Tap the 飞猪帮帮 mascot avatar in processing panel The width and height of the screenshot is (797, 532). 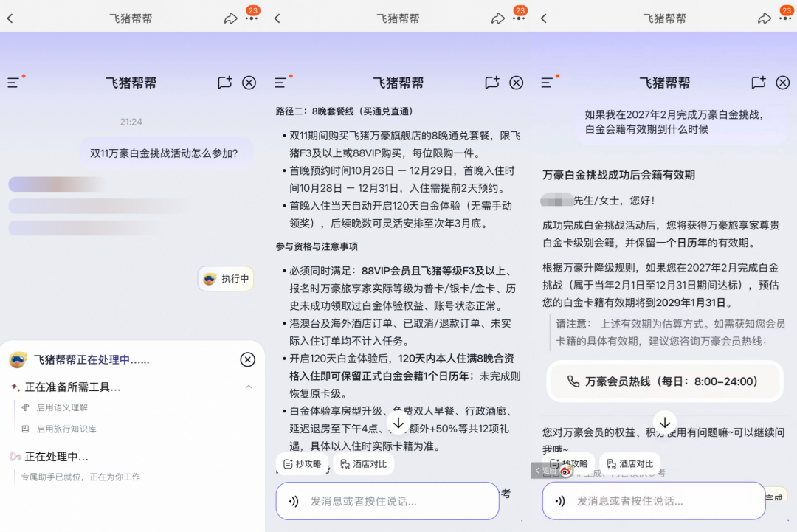18,360
